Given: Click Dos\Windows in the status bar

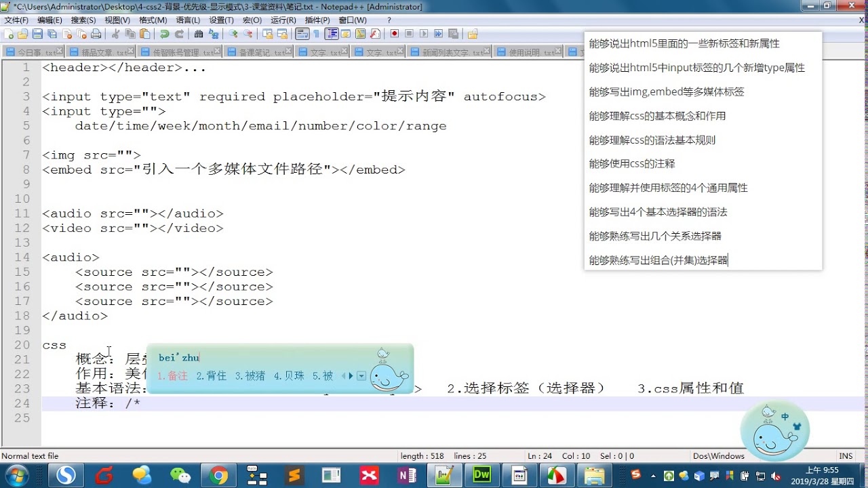Looking at the screenshot, I should tap(718, 456).
